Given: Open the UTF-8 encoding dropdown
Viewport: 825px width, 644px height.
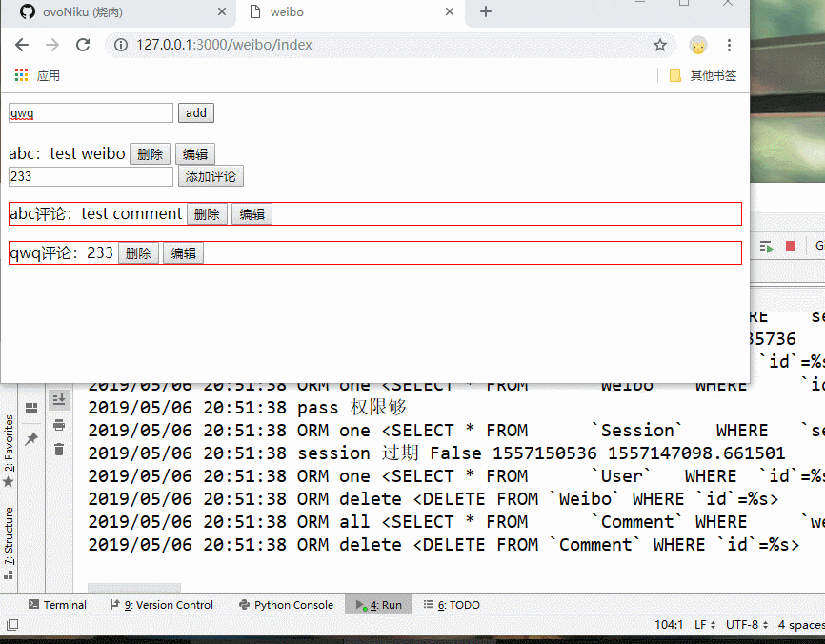Looking at the screenshot, I should (x=747, y=625).
